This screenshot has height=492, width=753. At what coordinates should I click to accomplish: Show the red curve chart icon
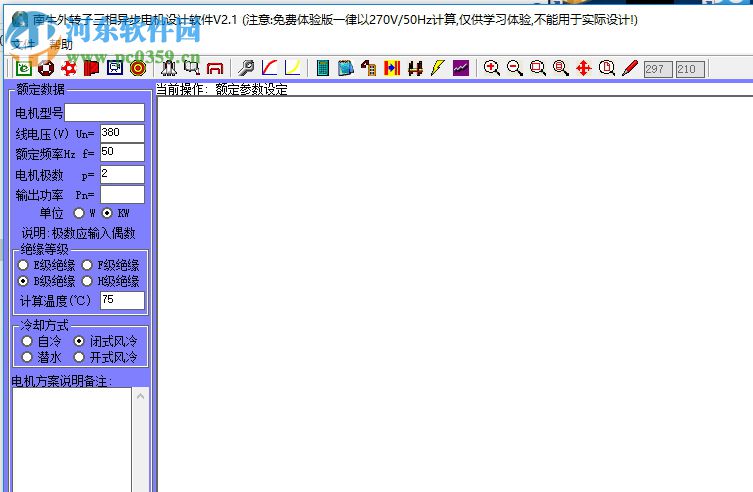click(x=269, y=68)
